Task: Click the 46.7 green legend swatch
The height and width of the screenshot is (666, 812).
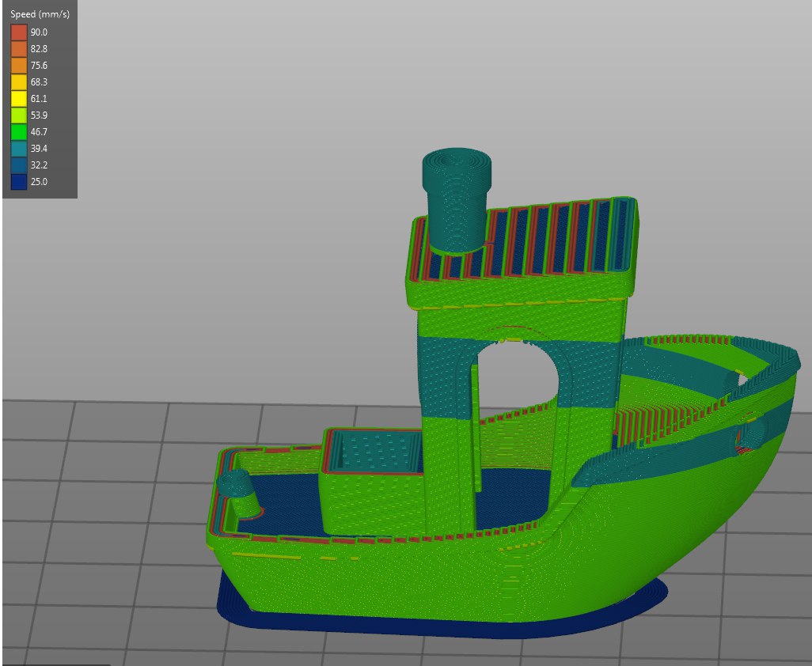Action: pos(19,131)
